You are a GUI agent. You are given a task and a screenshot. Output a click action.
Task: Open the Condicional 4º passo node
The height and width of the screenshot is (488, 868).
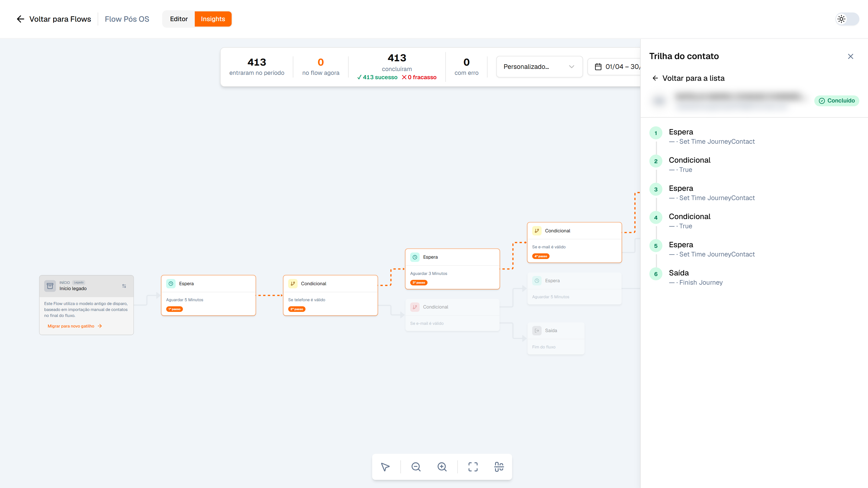click(x=574, y=242)
